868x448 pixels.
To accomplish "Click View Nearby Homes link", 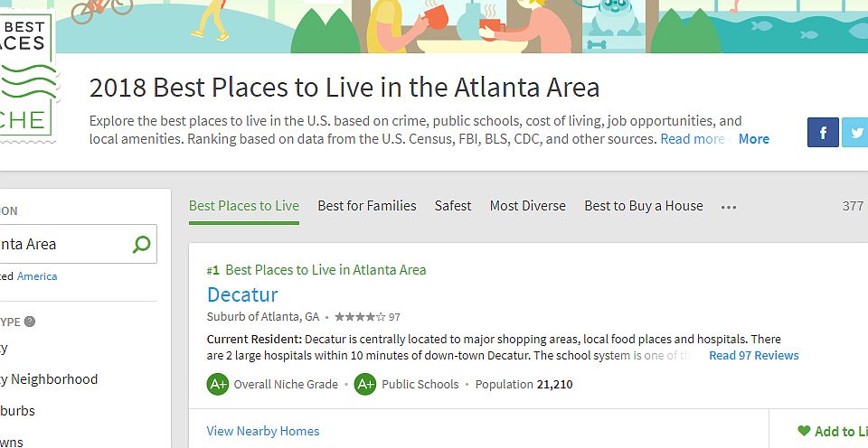I will (263, 431).
